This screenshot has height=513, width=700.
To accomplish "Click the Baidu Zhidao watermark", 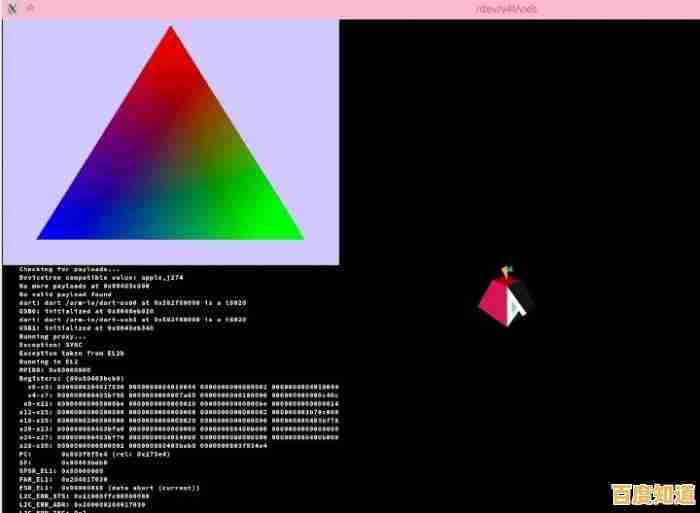I will coord(652,494).
